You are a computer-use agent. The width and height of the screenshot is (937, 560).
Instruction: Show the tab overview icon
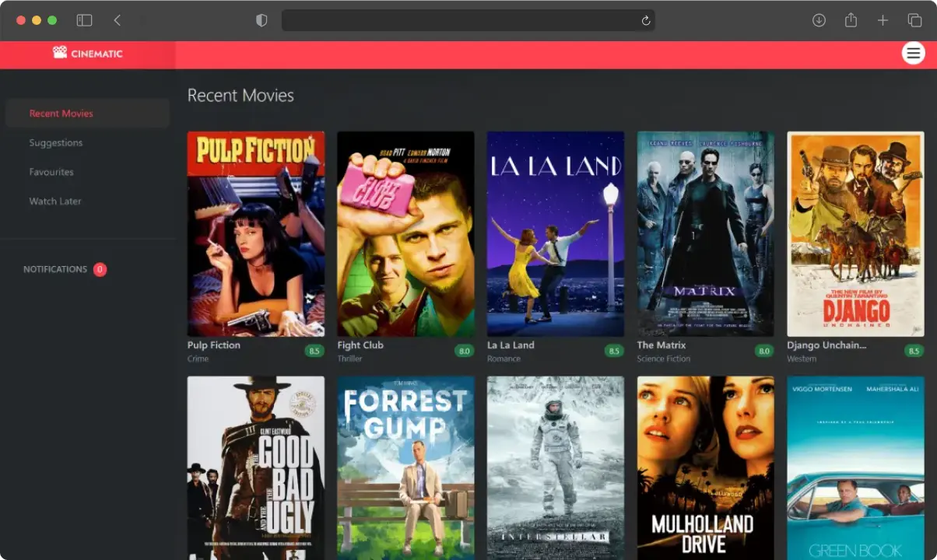pyautogui.click(x=914, y=20)
